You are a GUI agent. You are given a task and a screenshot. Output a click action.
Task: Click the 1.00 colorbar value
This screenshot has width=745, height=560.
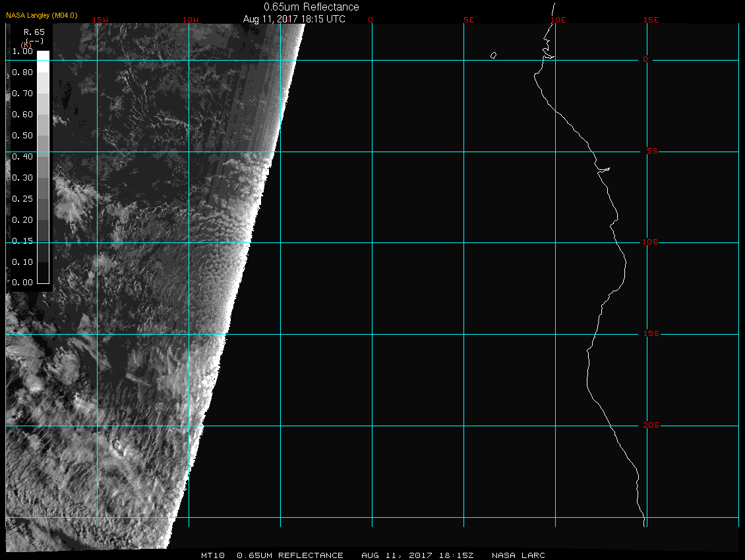pyautogui.click(x=22, y=51)
